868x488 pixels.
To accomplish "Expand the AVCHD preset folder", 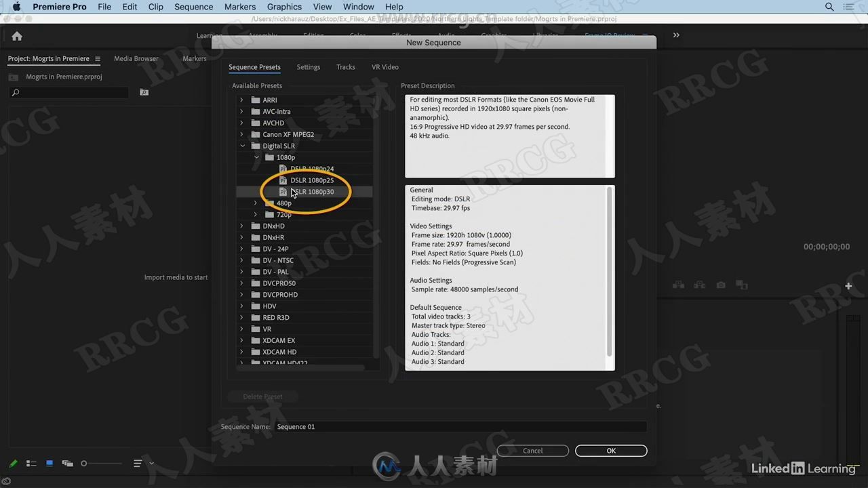I will (x=241, y=123).
